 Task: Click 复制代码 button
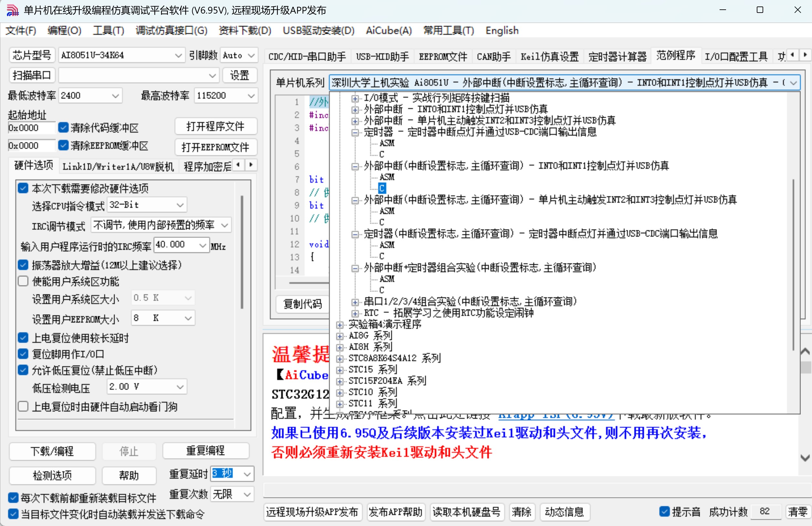303,304
